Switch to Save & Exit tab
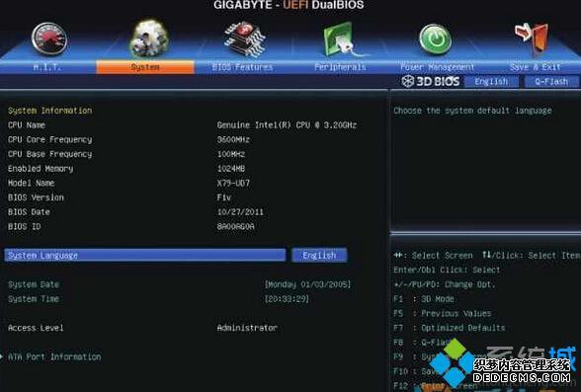The height and width of the screenshot is (392, 581). coord(535,67)
